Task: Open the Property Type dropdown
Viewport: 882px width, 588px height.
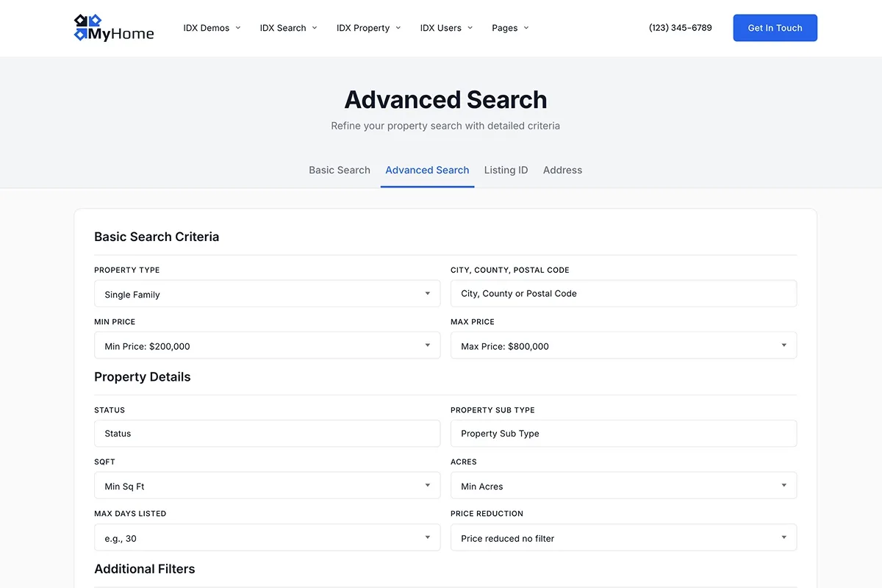Action: tap(267, 293)
